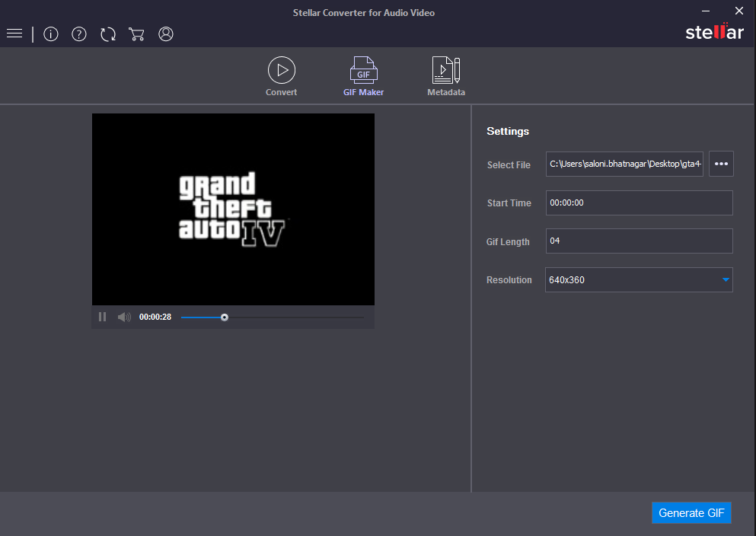
Task: Browse for a file with the ellipsis button
Action: pyautogui.click(x=721, y=164)
